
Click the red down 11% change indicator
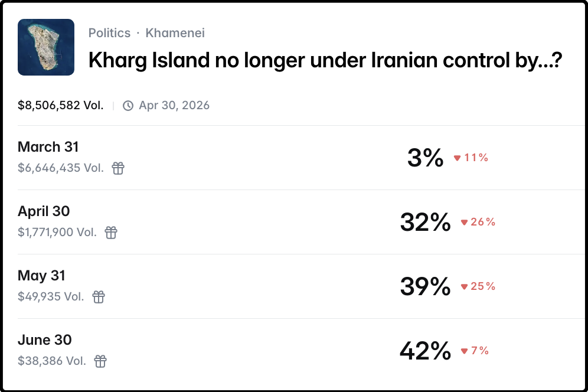[x=471, y=158]
